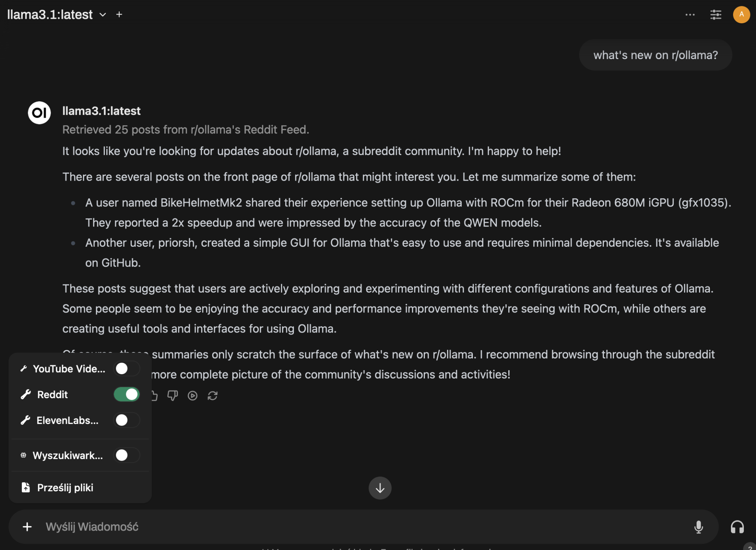Turn on the ElevenLabs tool
Viewport: 756px width, 550px height.
126,420
